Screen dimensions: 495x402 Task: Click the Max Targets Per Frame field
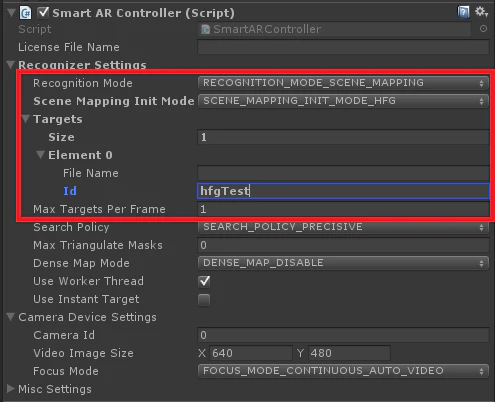343,209
